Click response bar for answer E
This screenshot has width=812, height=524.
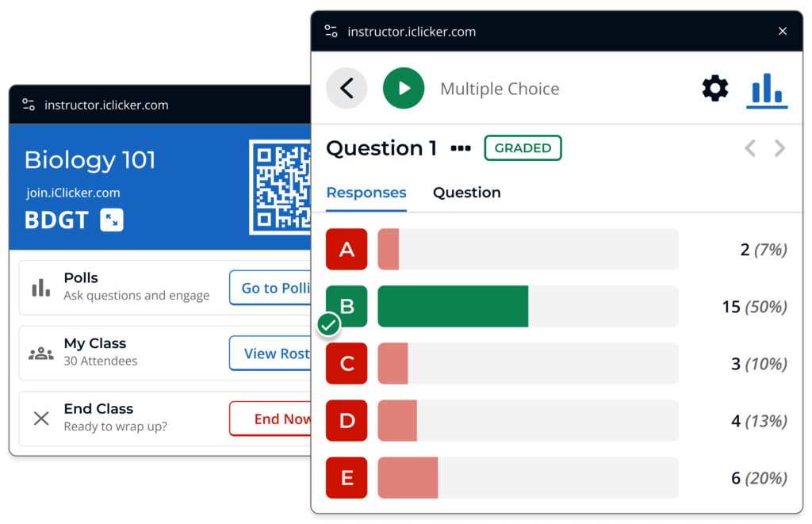tap(527, 477)
